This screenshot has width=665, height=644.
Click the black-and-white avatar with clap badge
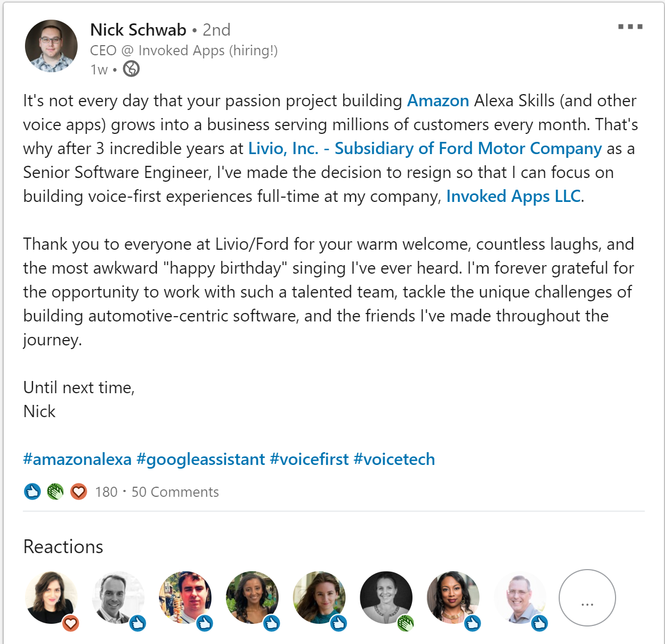(386, 598)
